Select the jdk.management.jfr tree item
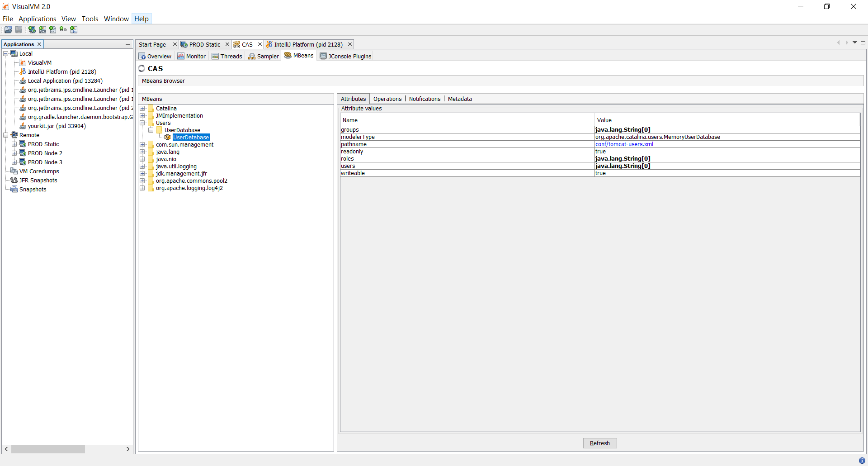868x466 pixels. pyautogui.click(x=181, y=174)
